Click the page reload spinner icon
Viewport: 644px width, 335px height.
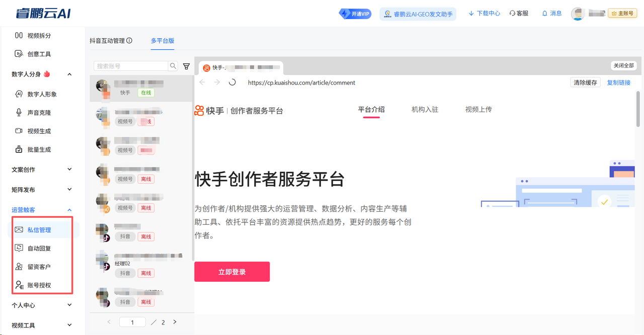coord(232,82)
